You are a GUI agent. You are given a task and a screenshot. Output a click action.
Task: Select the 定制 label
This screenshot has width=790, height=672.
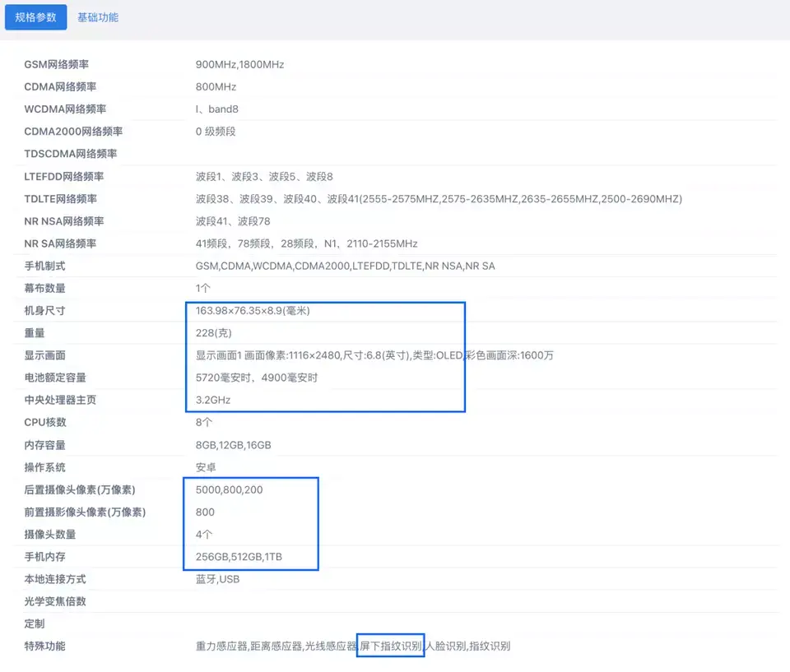pyautogui.click(x=35, y=623)
